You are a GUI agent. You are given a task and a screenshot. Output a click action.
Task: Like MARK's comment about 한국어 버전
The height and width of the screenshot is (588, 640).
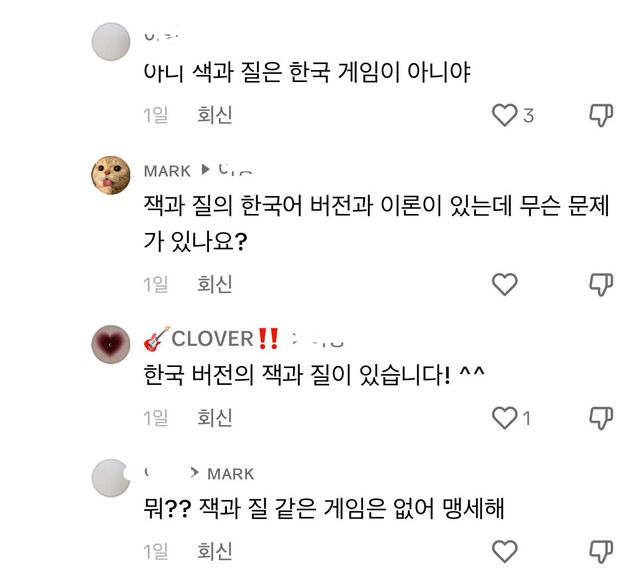click(x=505, y=284)
